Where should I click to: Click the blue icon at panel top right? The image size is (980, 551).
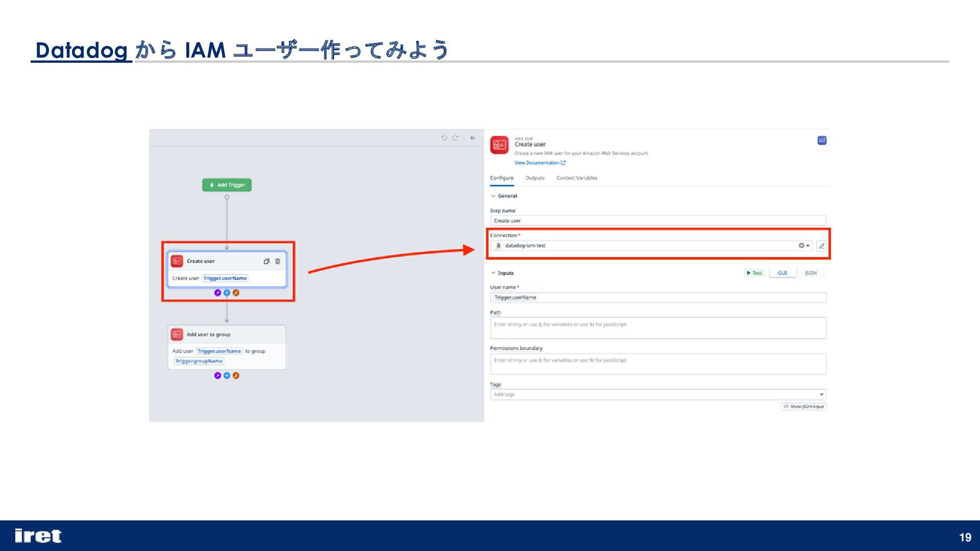coord(822,140)
